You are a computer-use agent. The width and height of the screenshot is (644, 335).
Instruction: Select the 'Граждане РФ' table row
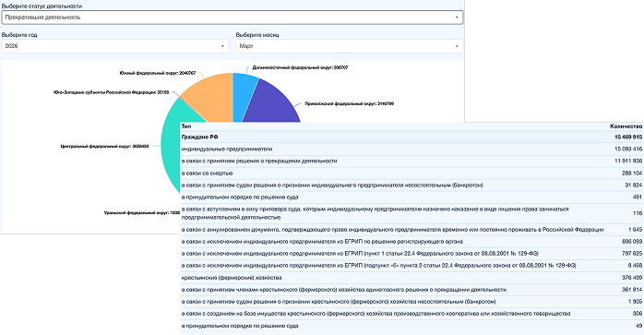coord(411,137)
